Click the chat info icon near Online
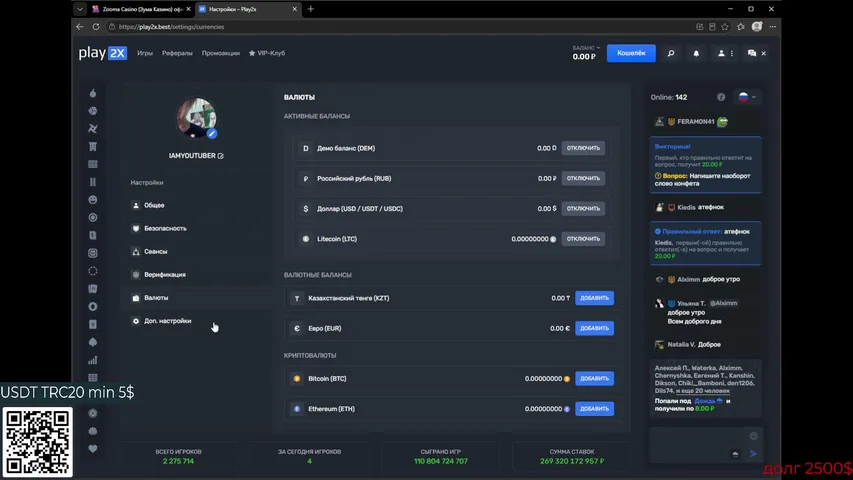The width and height of the screenshot is (853, 480). point(721,97)
